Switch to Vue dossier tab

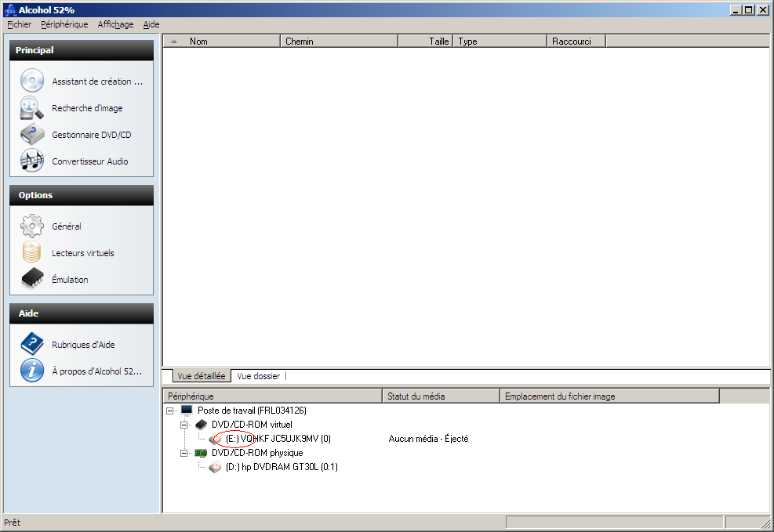click(259, 376)
